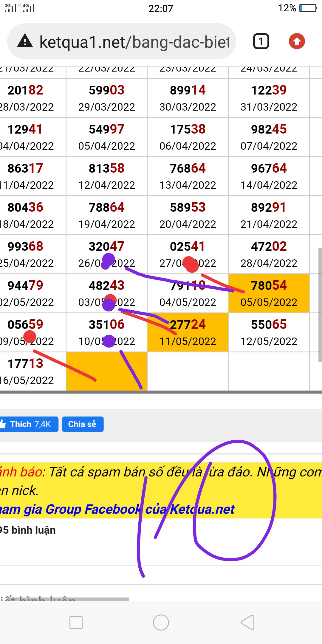Screen dimensions: 322x644
Task: Tap the thumbs-up icon on Thích button
Action: [3, 424]
